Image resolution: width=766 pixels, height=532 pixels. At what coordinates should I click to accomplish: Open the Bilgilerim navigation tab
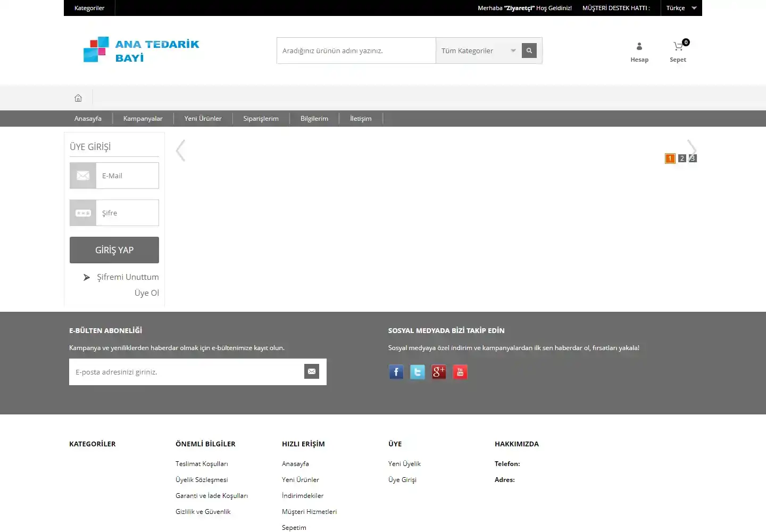[314, 119]
